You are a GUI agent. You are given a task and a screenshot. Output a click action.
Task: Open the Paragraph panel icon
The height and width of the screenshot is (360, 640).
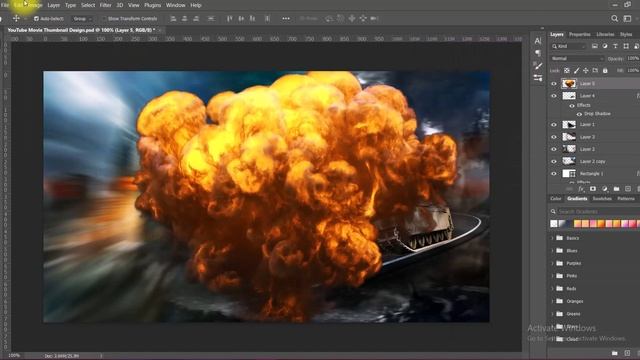(x=538, y=53)
